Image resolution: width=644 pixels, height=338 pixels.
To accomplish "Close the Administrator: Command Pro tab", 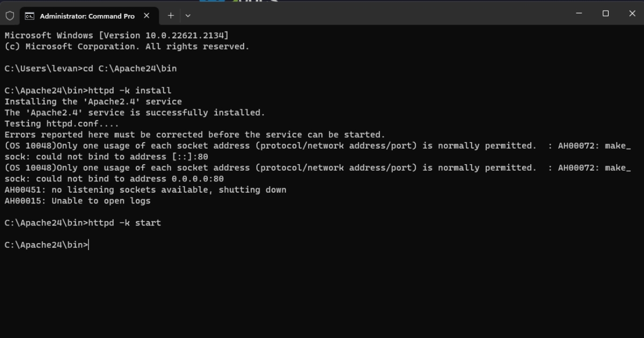I will [147, 16].
